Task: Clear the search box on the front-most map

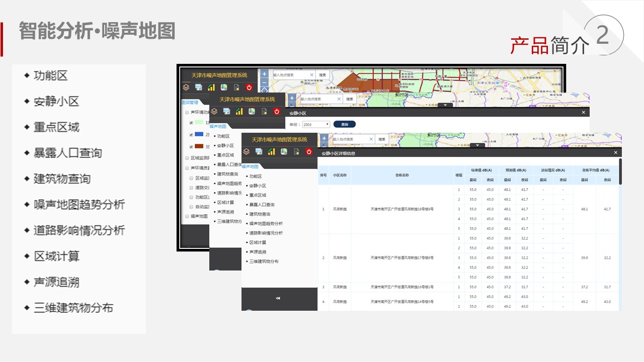Action: 371,139
